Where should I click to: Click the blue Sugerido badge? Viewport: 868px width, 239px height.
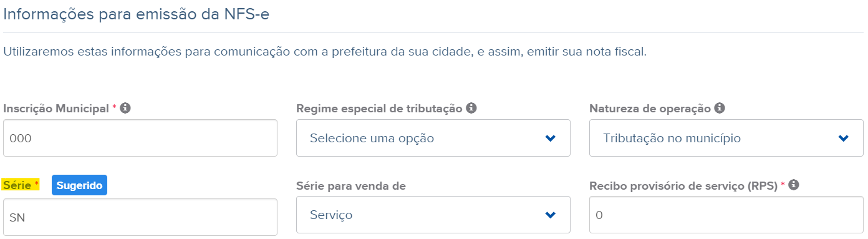tap(79, 185)
